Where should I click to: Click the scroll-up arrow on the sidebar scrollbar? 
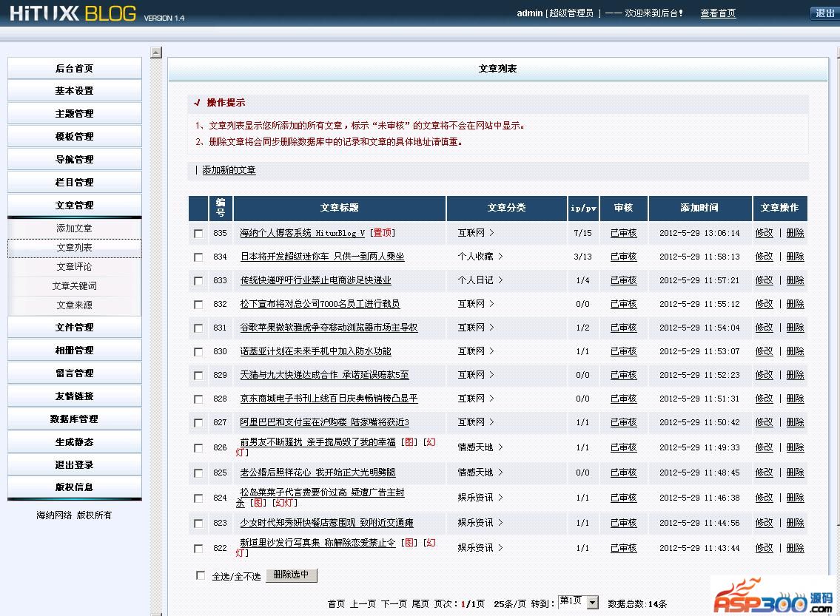point(156,53)
